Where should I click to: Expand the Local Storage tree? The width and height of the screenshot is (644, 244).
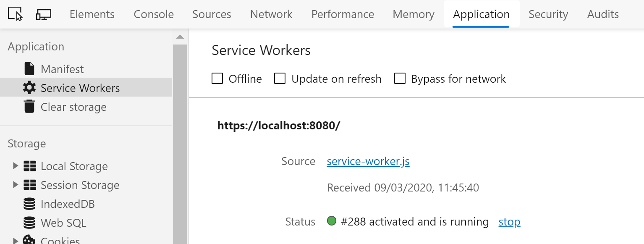point(15,166)
